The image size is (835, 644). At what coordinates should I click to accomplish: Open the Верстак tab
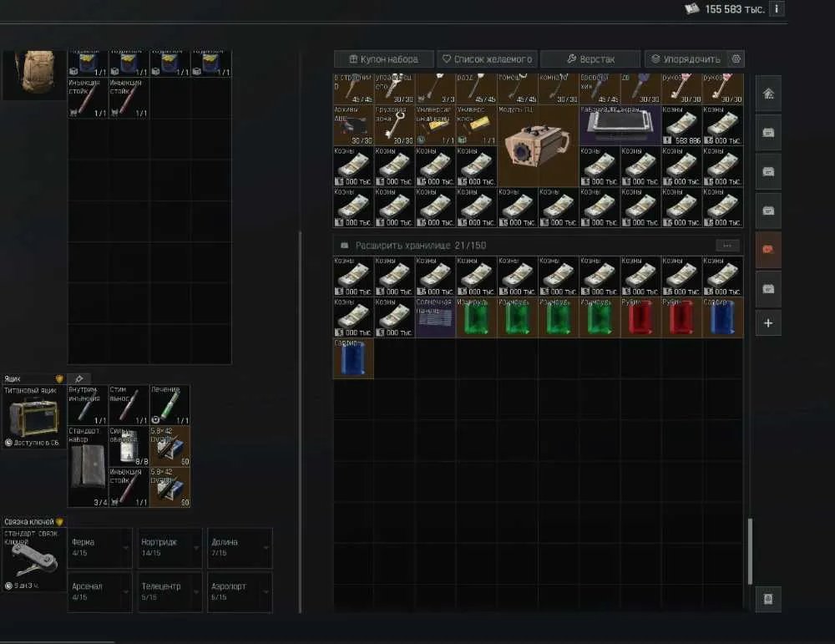click(x=590, y=59)
